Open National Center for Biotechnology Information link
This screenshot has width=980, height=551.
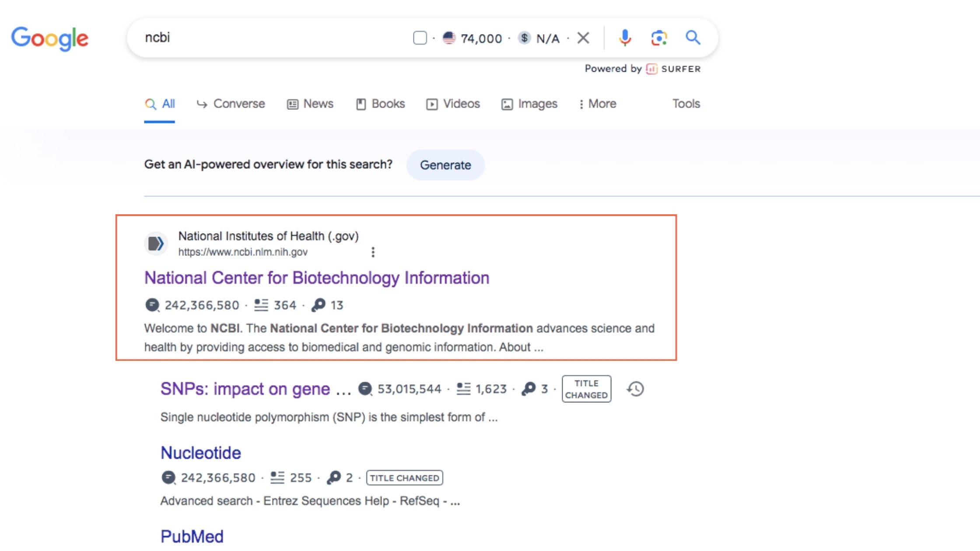point(316,278)
